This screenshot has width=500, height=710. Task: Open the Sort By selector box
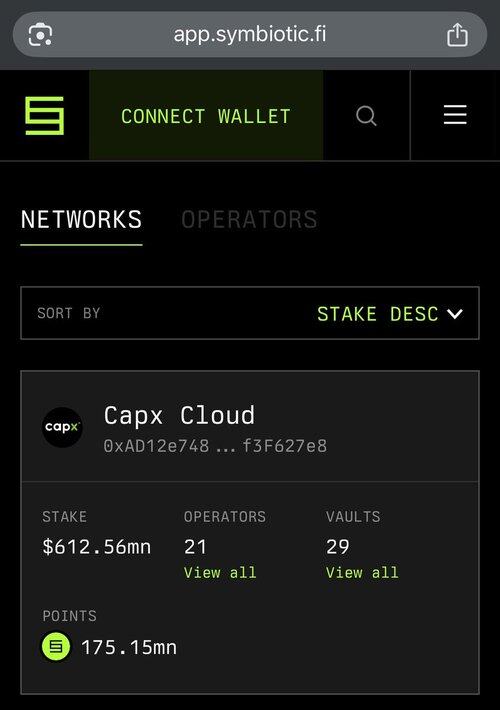point(250,313)
